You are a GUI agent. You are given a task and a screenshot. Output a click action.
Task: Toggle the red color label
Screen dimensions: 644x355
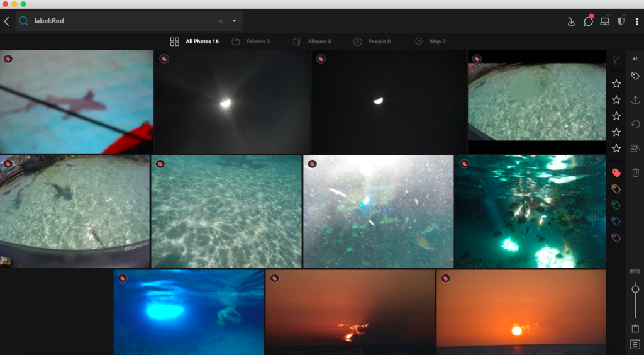[x=616, y=172]
